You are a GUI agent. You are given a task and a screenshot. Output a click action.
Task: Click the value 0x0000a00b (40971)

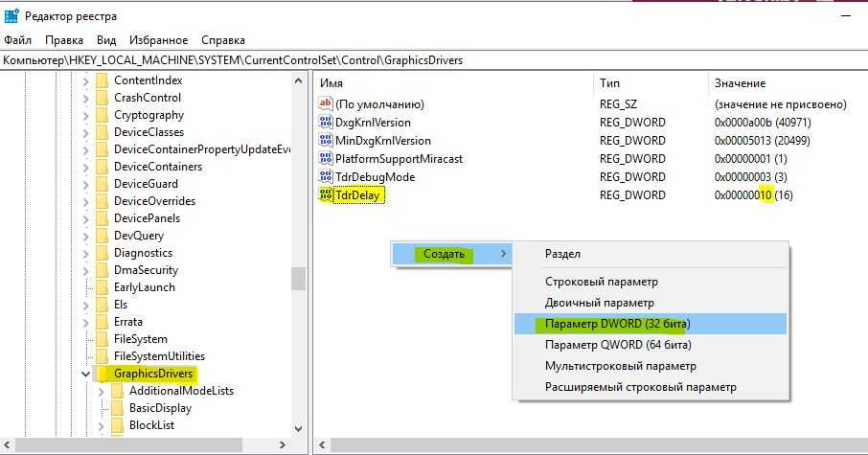coord(763,122)
